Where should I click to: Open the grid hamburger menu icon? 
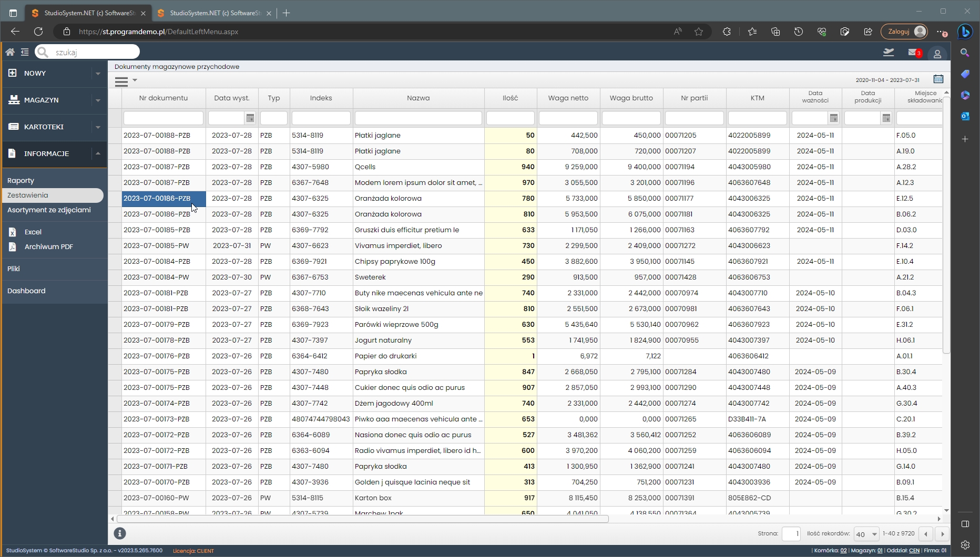tap(121, 81)
